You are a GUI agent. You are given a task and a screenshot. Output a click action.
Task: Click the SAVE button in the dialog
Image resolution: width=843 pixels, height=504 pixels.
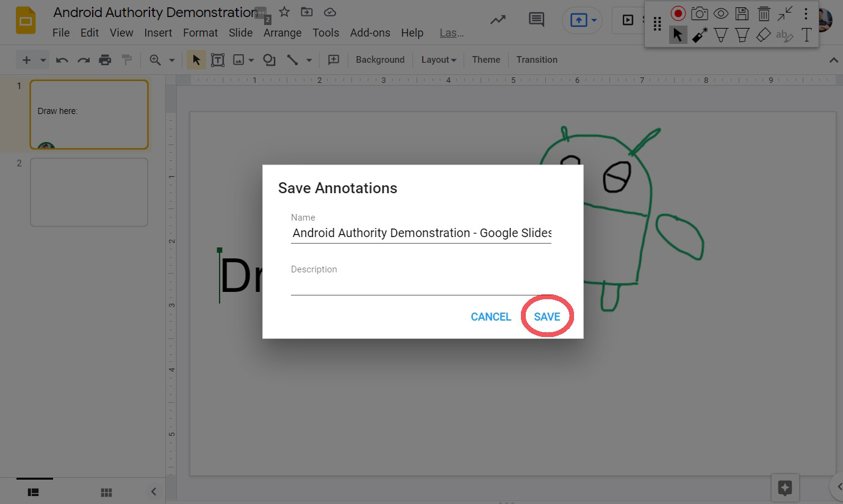click(x=547, y=317)
